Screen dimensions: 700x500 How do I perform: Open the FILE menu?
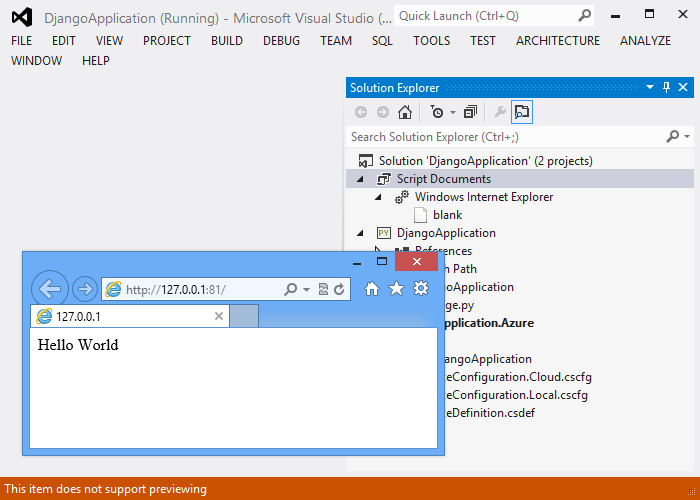(21, 41)
